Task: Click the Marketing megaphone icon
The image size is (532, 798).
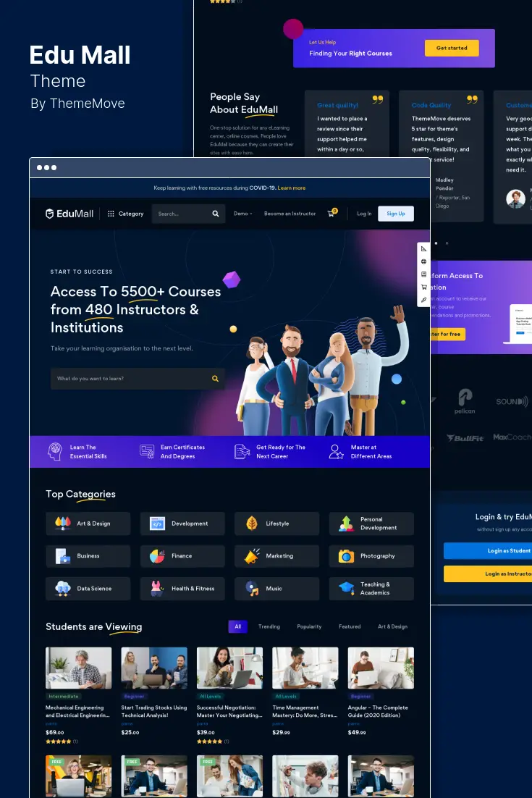Action: 252,555
